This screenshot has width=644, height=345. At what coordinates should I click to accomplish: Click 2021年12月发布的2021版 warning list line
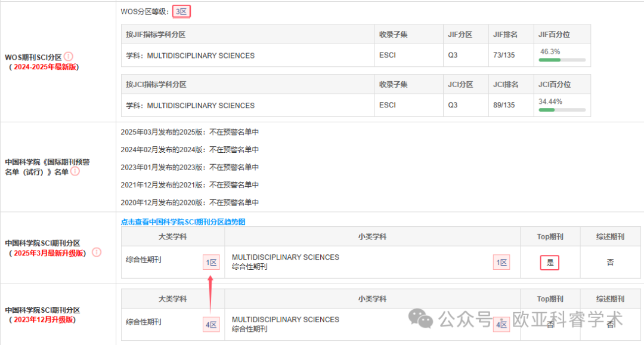[190, 185]
